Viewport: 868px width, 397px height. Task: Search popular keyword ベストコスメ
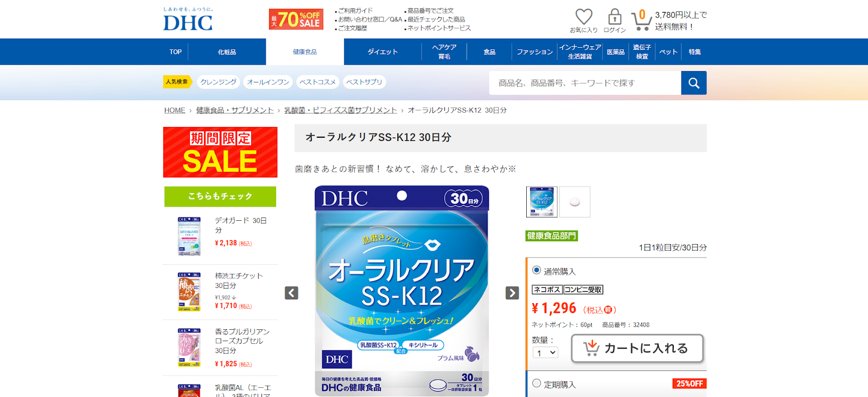317,82
